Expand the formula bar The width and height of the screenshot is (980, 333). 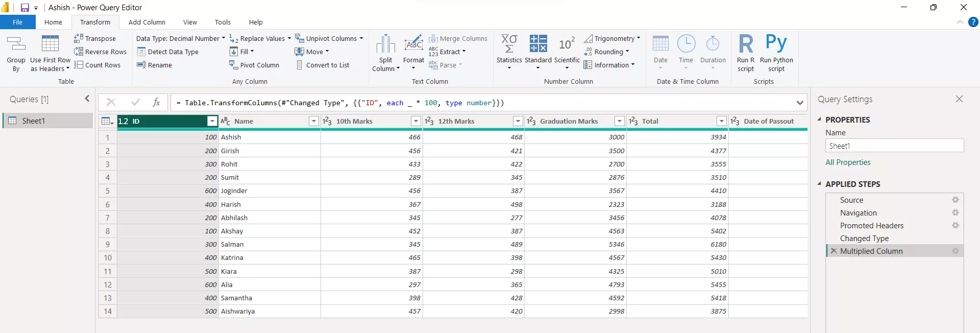[x=800, y=103]
